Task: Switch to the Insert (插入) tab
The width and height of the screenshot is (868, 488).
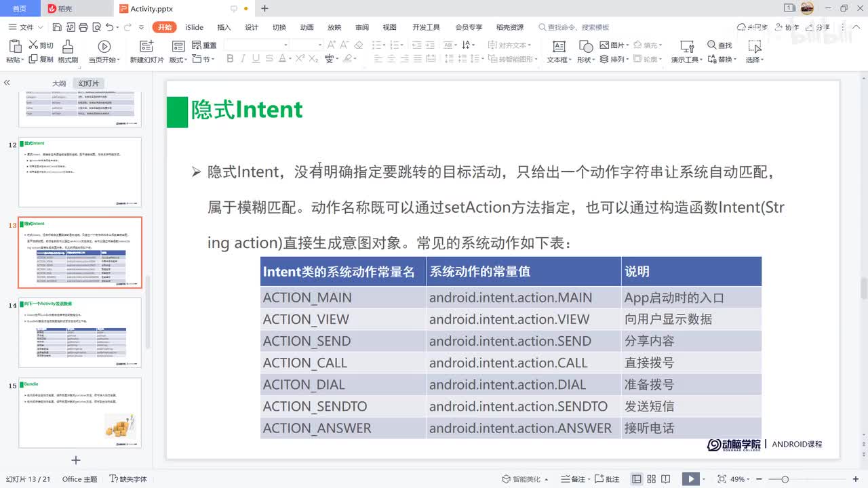Action: point(224,27)
